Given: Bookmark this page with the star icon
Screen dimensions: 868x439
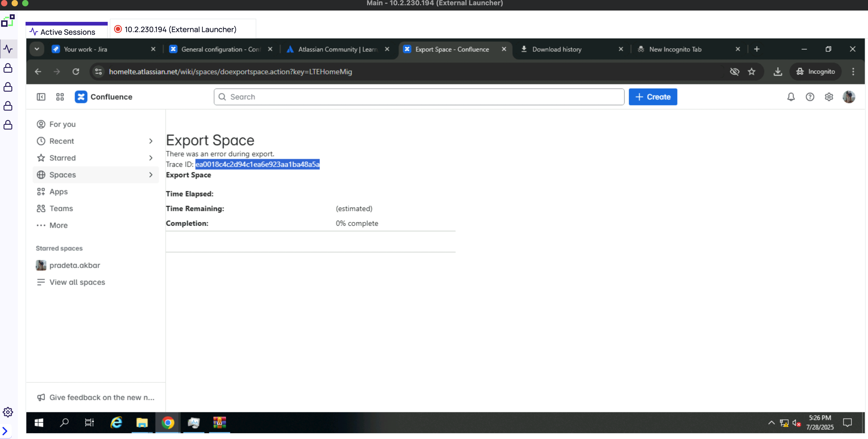Looking at the screenshot, I should [751, 71].
